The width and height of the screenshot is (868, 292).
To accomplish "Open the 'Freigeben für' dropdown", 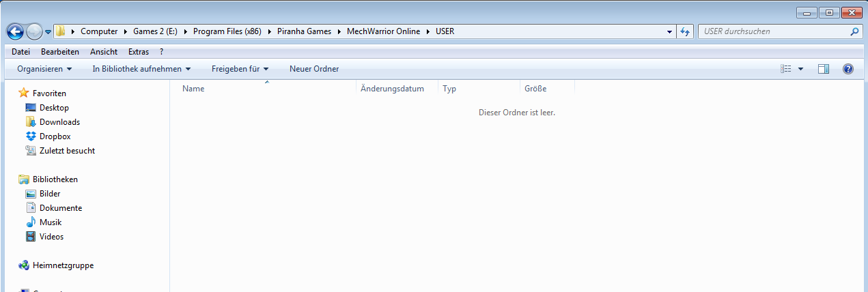I will coord(240,69).
